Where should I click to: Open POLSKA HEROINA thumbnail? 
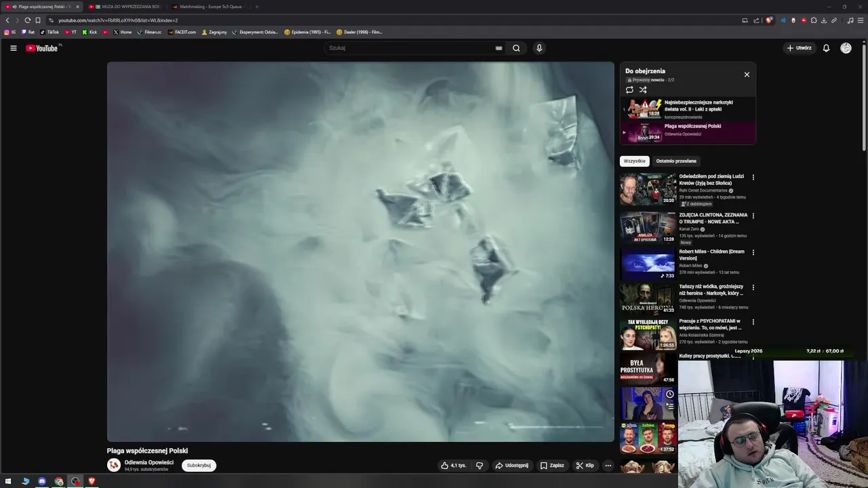tap(648, 299)
